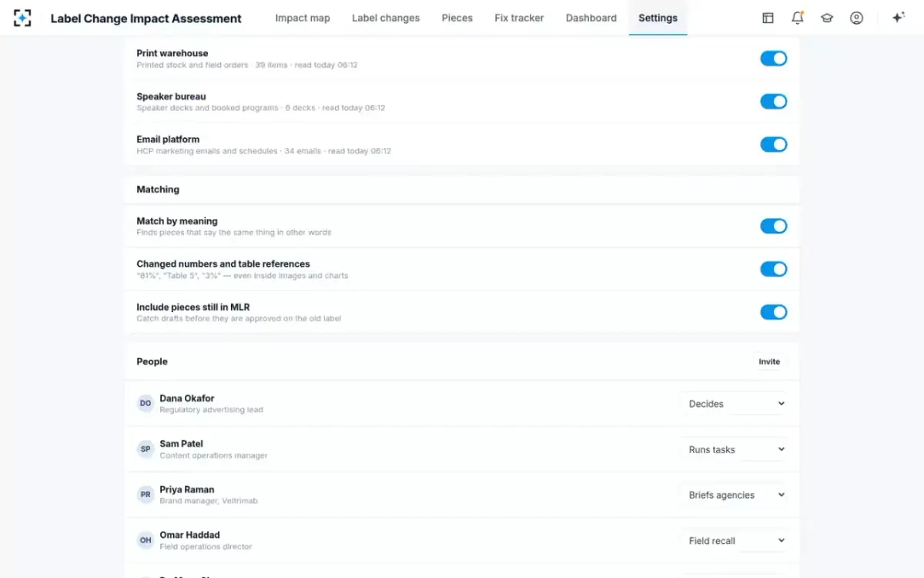Open the notifications bell

click(797, 18)
